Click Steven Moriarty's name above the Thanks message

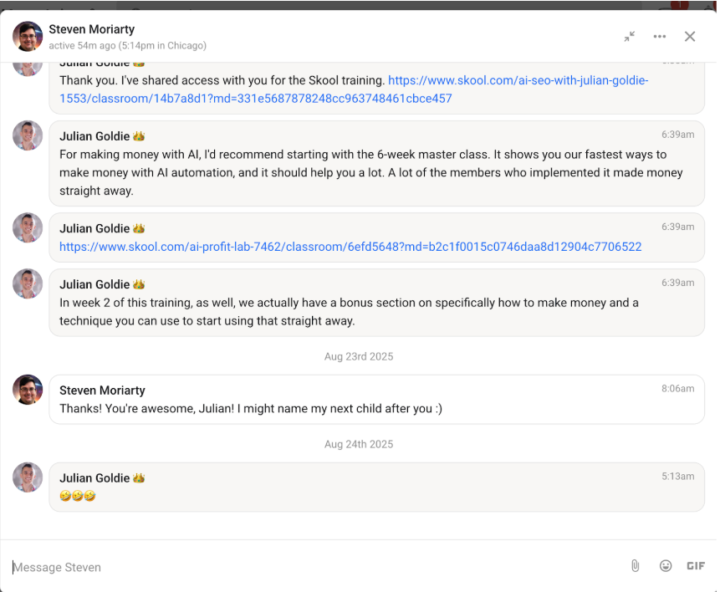pyautogui.click(x=102, y=390)
